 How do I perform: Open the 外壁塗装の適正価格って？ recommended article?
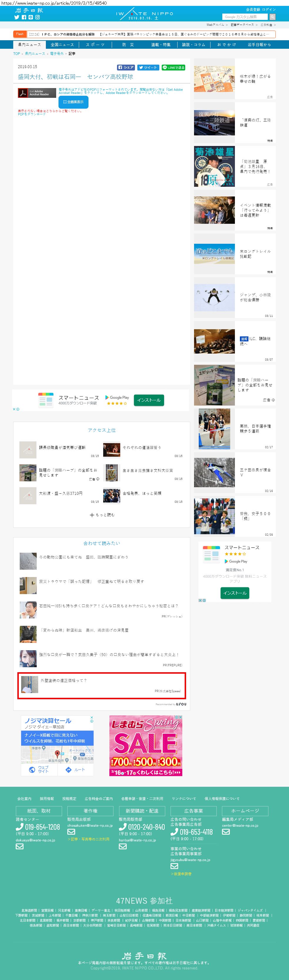pos(64,680)
